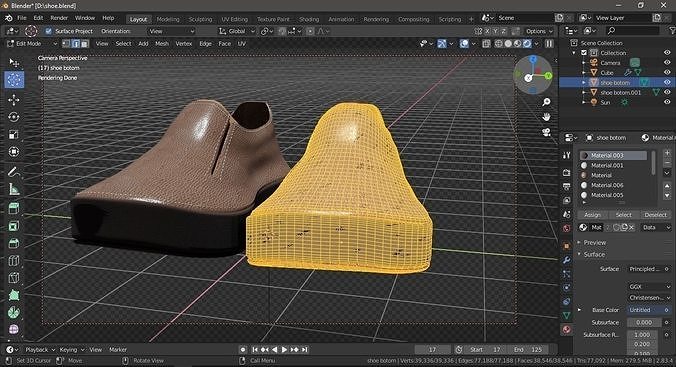This screenshot has height=367, width=676.
Task: Select the Select Box tool
Action: (14, 63)
